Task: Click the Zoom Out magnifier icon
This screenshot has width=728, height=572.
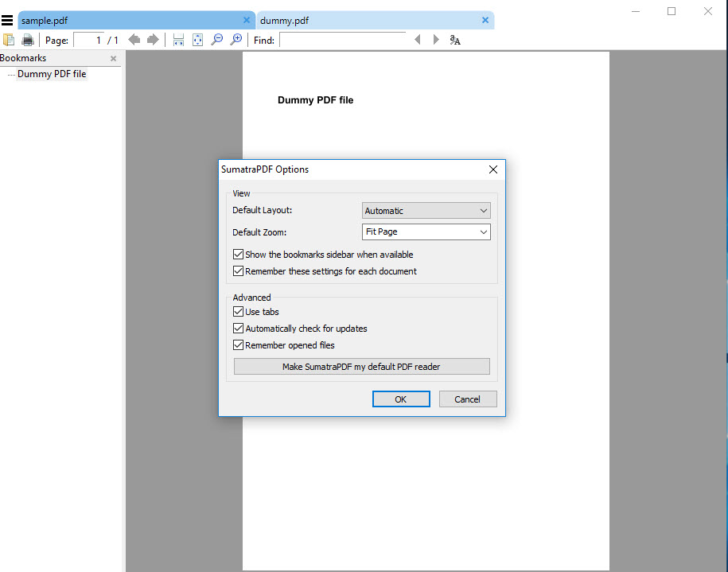Action: [217, 40]
